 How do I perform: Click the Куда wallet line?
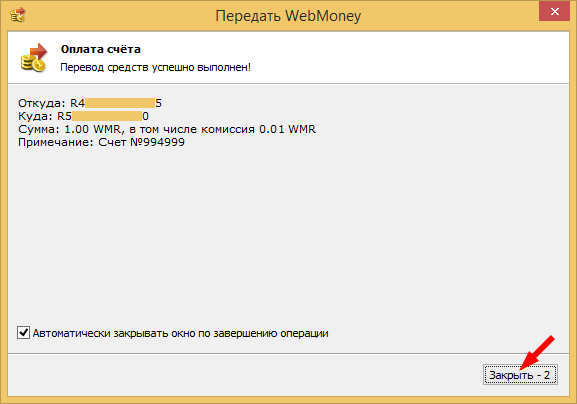84,116
